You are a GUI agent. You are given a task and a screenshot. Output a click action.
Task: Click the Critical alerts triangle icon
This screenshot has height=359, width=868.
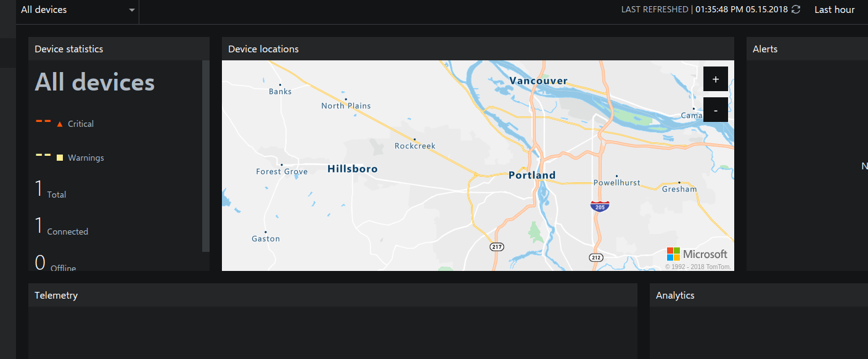point(59,123)
